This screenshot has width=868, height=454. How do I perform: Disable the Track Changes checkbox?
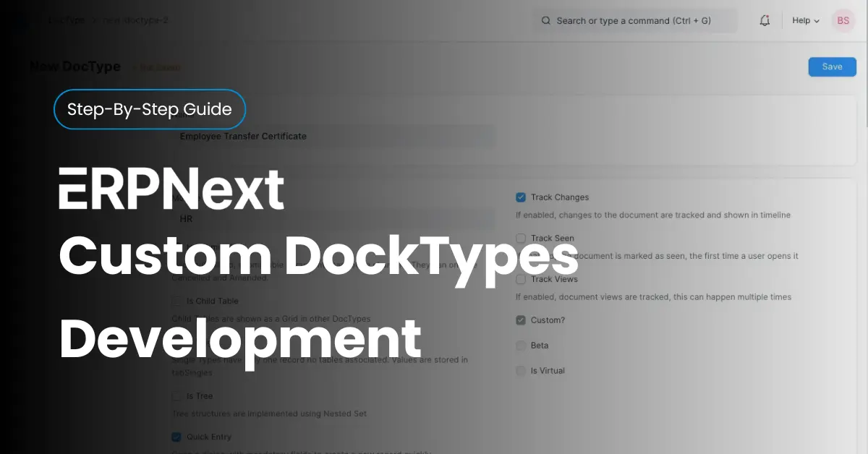click(521, 197)
